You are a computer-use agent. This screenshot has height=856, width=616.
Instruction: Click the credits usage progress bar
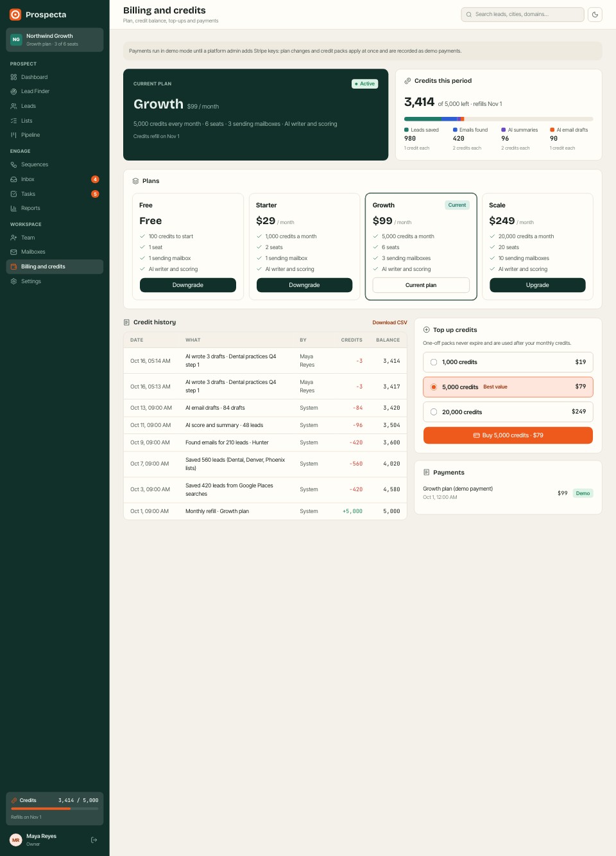click(499, 119)
